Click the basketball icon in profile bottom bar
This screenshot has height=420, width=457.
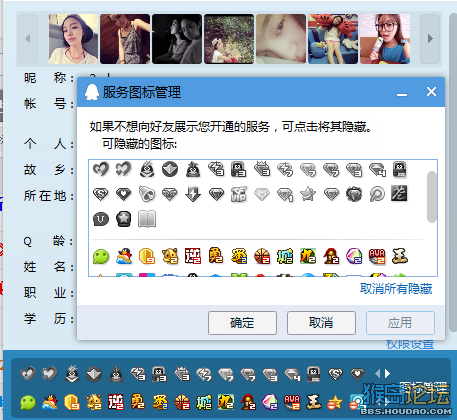(x=182, y=402)
